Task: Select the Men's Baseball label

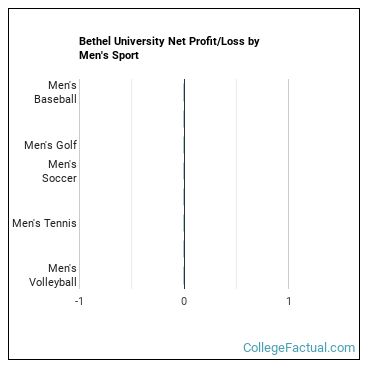Action: pos(55,92)
